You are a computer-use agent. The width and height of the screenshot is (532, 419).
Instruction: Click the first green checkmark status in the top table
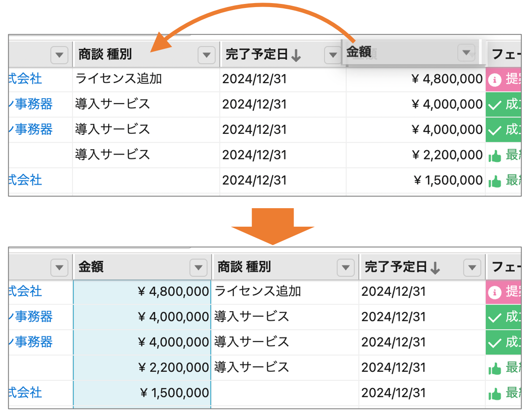tap(495, 105)
